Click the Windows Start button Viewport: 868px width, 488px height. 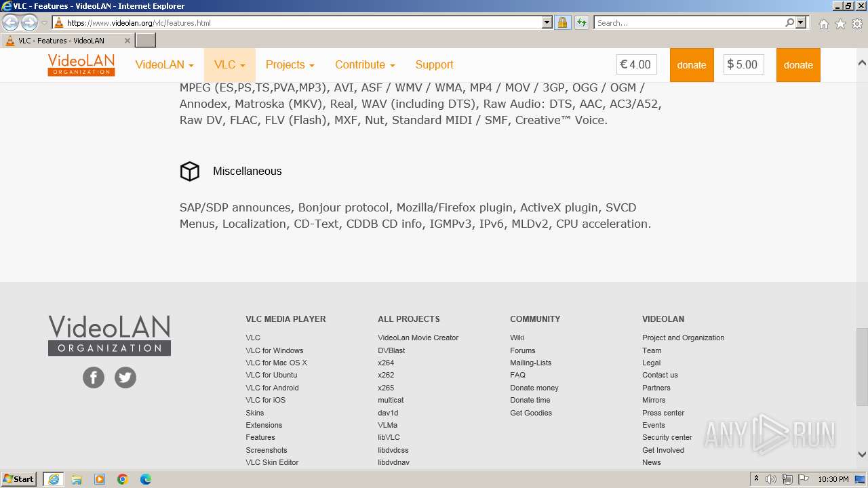[18, 479]
